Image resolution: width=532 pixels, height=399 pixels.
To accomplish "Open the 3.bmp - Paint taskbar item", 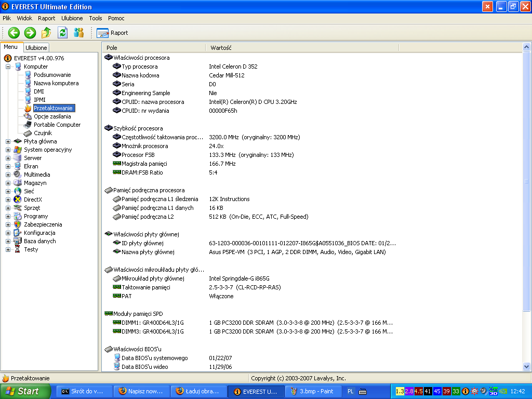I will (x=312, y=392).
